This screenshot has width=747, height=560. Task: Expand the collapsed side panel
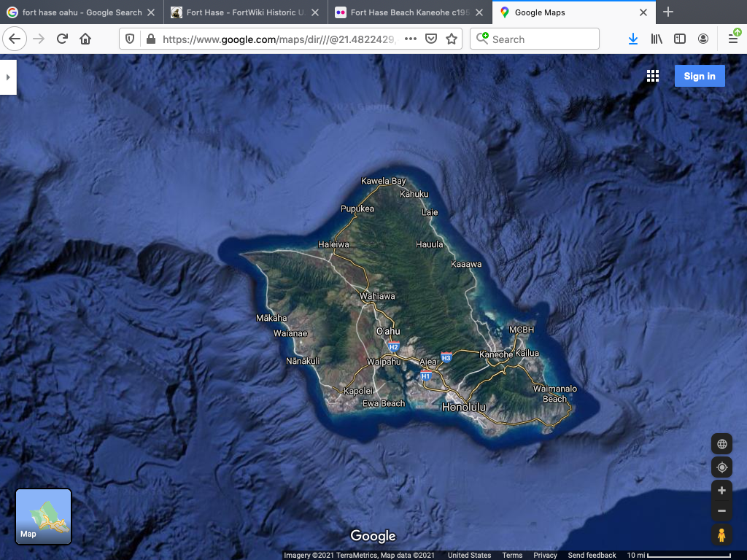(7, 77)
